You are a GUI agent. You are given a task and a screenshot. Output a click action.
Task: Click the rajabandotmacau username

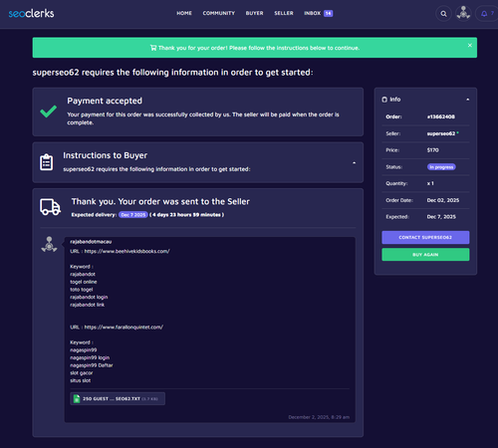[91, 242]
